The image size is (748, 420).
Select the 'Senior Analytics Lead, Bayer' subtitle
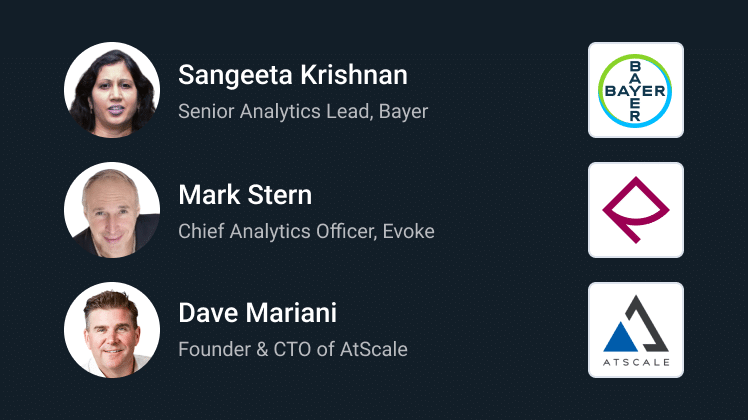pyautogui.click(x=303, y=111)
